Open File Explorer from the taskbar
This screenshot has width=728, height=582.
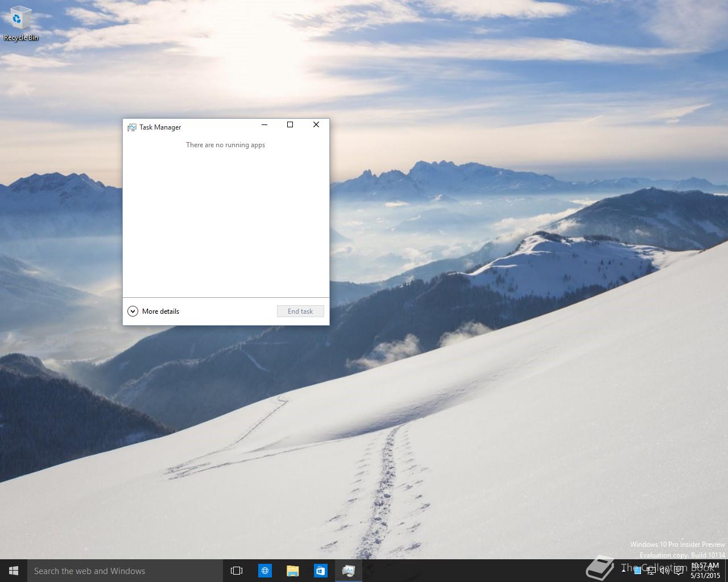click(292, 571)
